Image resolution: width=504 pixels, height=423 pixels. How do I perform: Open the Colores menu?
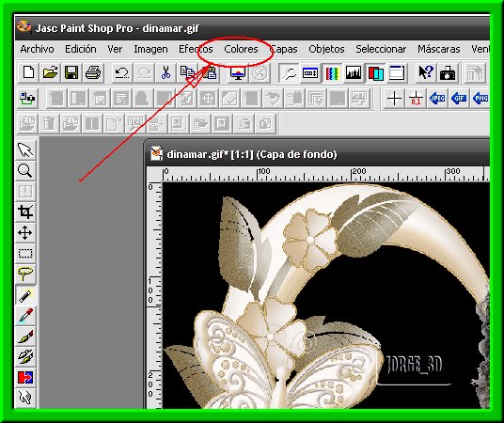[x=241, y=49]
